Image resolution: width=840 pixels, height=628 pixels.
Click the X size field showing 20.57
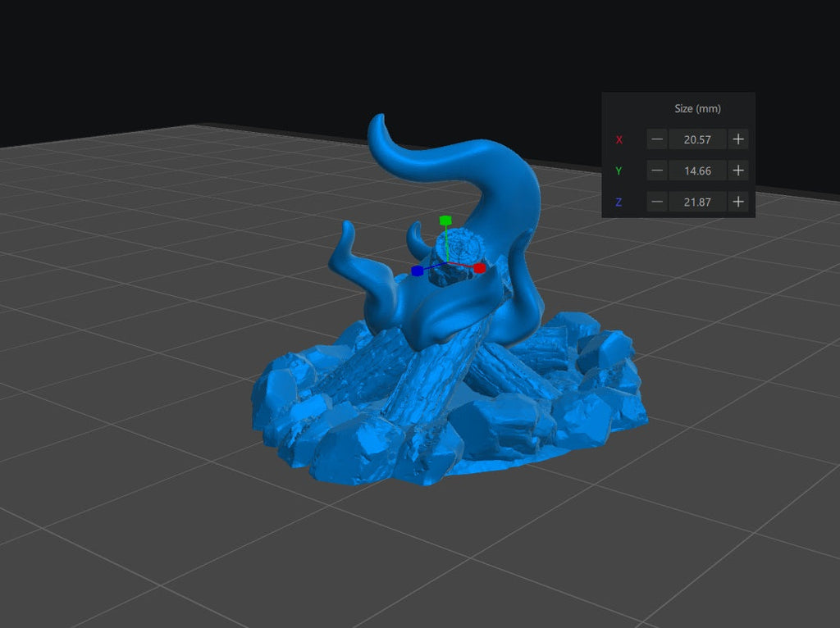point(697,139)
